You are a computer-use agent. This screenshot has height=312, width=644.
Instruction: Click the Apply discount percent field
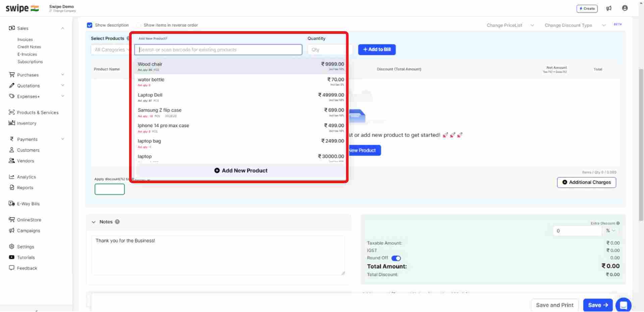109,189
